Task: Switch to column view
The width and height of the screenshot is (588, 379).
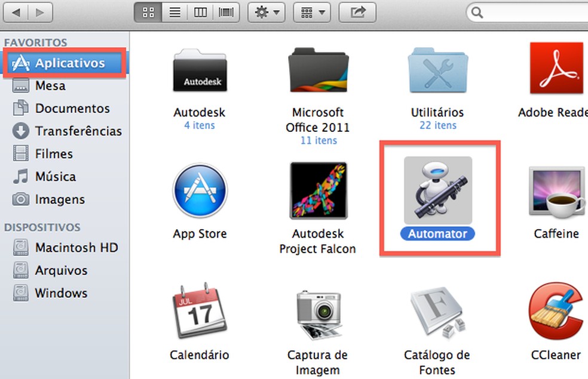Action: point(200,13)
